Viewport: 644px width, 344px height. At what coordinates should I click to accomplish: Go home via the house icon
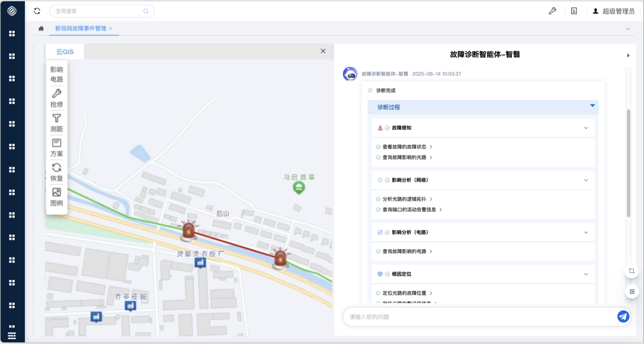click(x=41, y=29)
